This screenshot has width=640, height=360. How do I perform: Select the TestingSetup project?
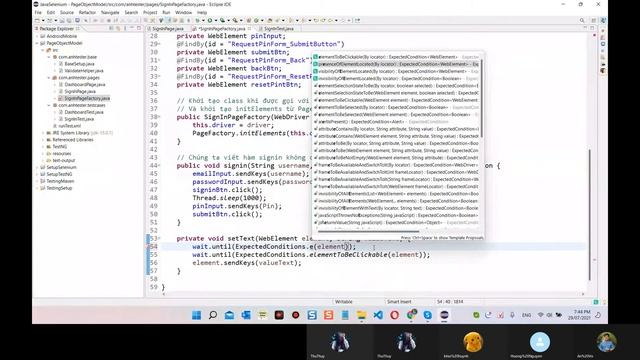(x=59, y=188)
